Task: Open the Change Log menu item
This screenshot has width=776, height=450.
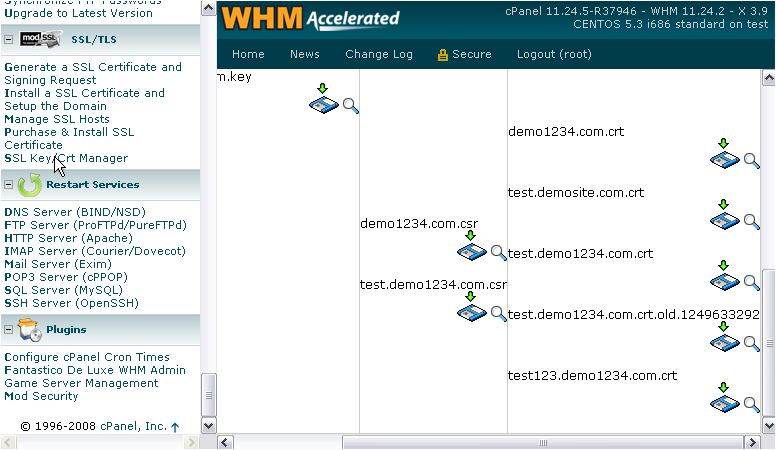Action: [378, 54]
